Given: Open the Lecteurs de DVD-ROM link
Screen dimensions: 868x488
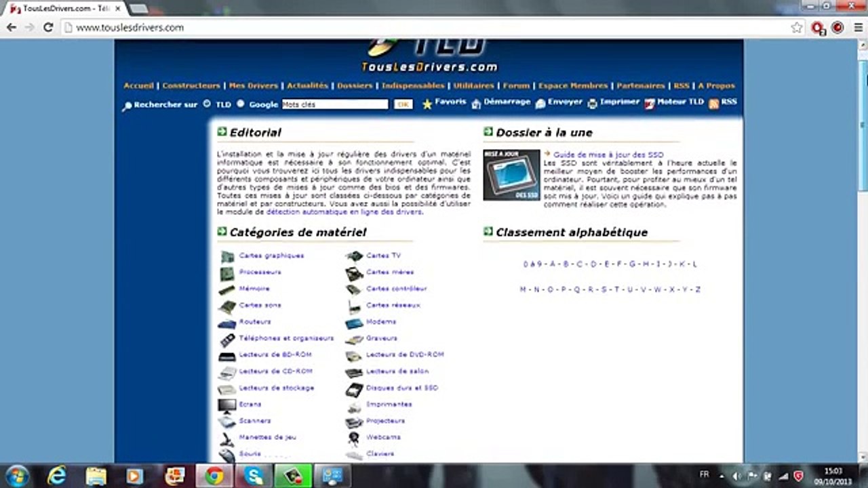Looking at the screenshot, I should [x=405, y=355].
